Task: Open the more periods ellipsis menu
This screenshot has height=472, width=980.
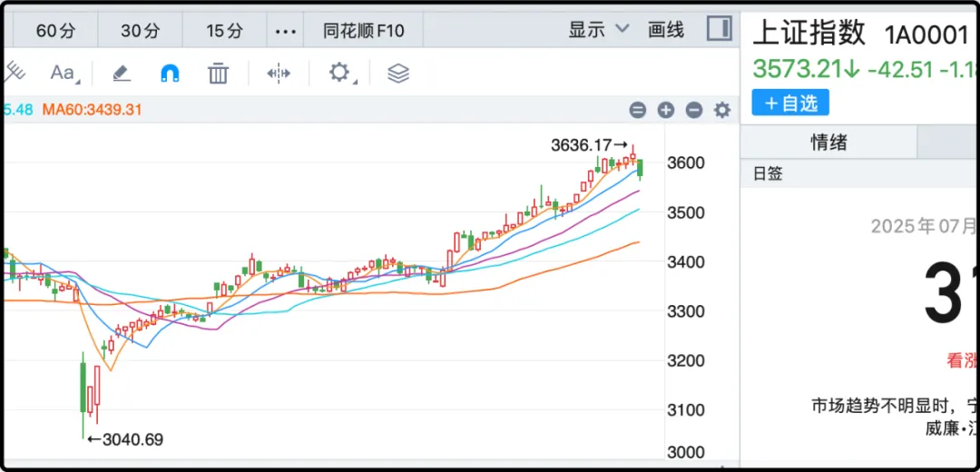Action: click(x=286, y=31)
